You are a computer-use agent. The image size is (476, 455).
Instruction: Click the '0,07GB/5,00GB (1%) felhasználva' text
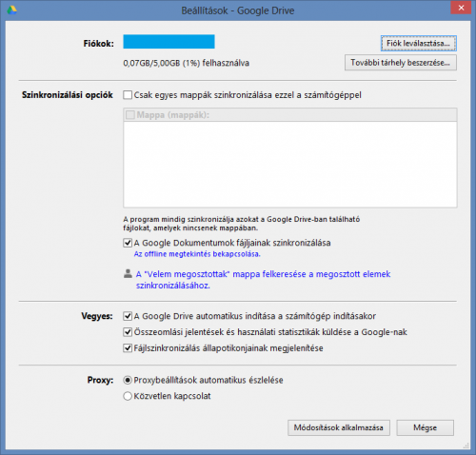(187, 63)
